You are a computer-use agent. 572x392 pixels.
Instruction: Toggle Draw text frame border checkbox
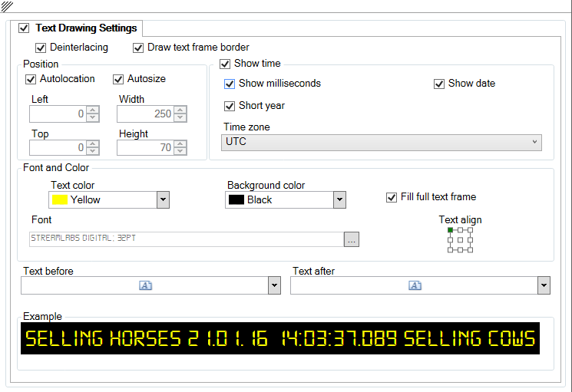click(x=138, y=48)
